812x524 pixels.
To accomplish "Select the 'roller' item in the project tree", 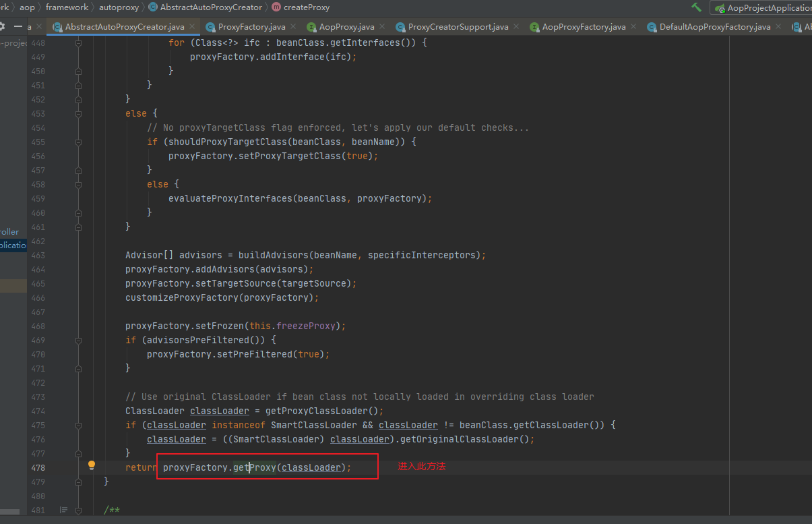I will 9,231.
